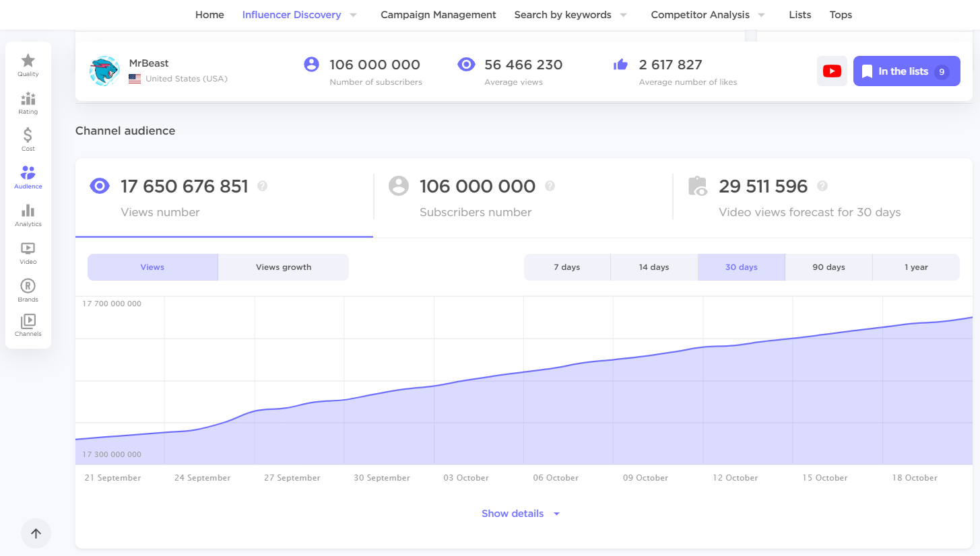Viewport: 980px width, 556px height.
Task: Click the Channel audience heading
Action: point(125,131)
